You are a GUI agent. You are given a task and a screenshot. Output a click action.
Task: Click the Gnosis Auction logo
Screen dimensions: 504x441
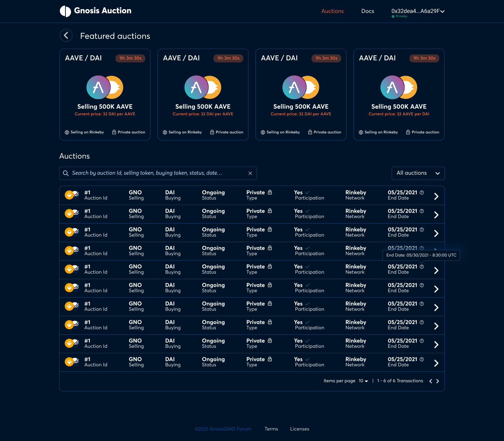(x=96, y=11)
